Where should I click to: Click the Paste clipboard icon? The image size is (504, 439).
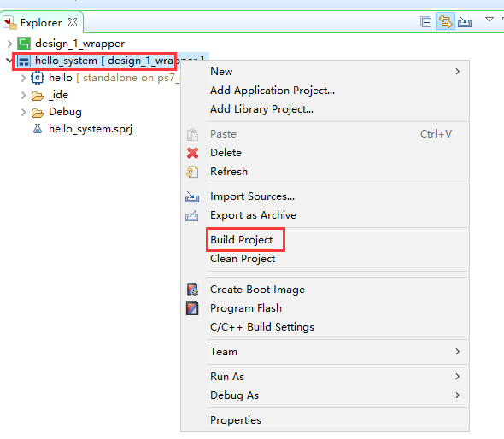tap(192, 134)
